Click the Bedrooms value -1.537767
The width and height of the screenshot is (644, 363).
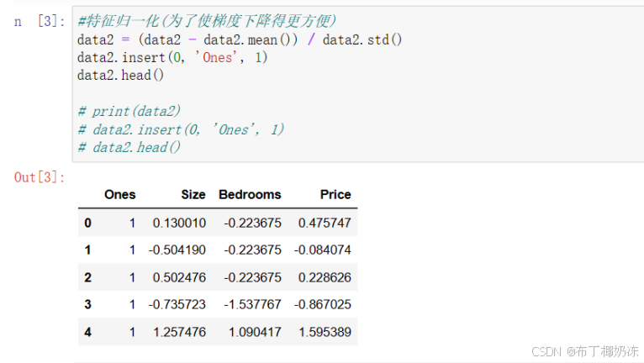(252, 305)
